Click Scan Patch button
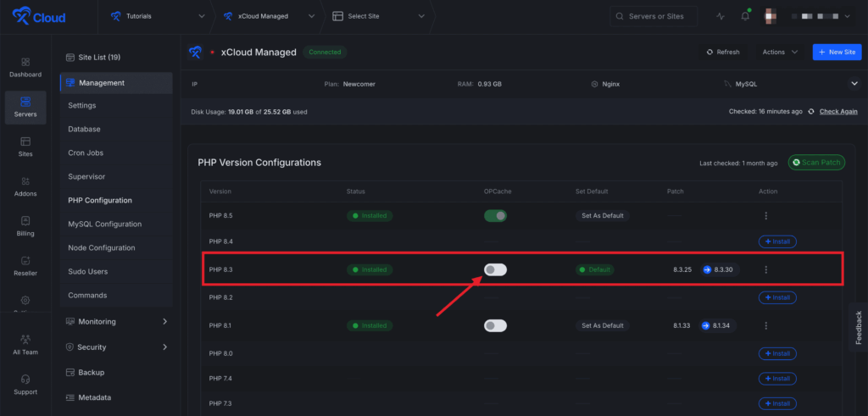 (x=815, y=162)
